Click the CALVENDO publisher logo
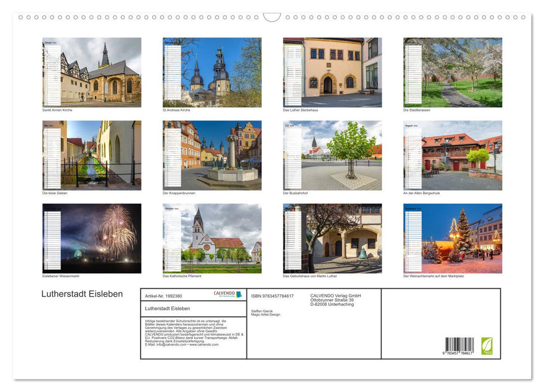 (228, 293)
